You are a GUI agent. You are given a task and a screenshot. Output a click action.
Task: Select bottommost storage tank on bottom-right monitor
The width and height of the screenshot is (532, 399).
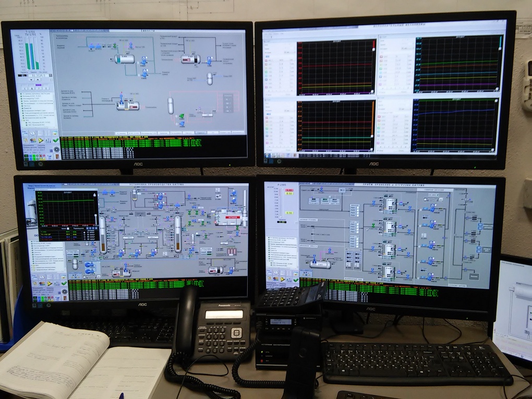(389, 272)
